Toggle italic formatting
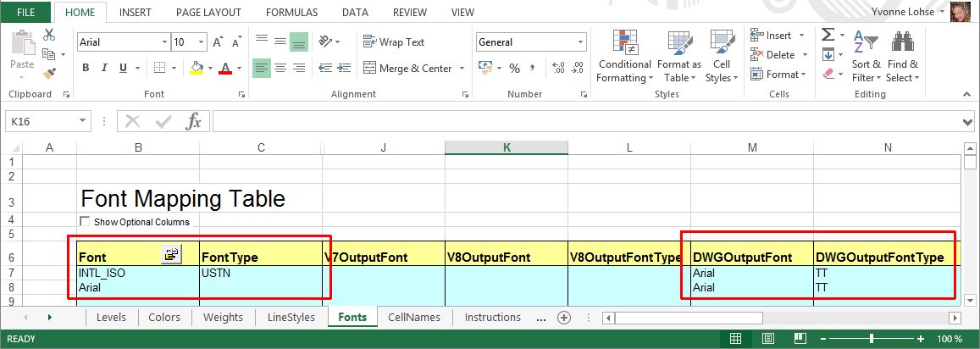The height and width of the screenshot is (349, 980). (x=104, y=68)
